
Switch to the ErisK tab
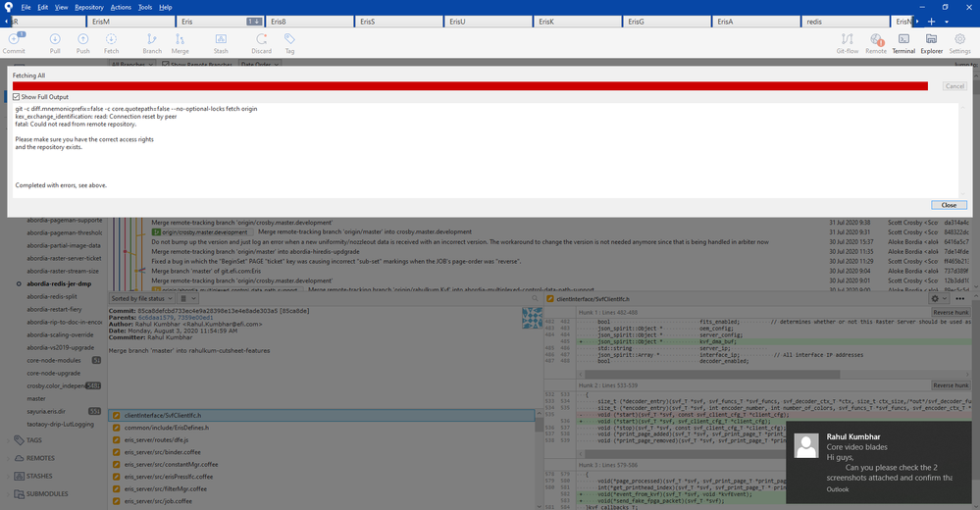coord(578,22)
